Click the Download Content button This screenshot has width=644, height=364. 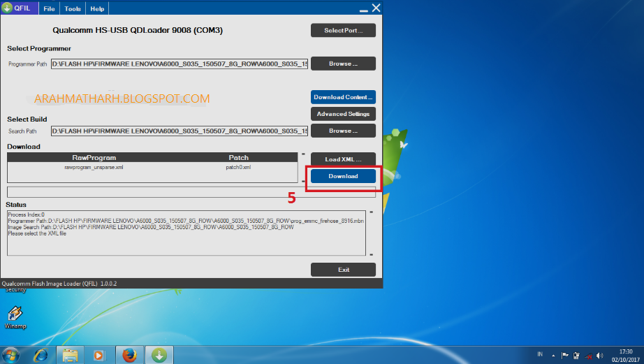(x=343, y=97)
